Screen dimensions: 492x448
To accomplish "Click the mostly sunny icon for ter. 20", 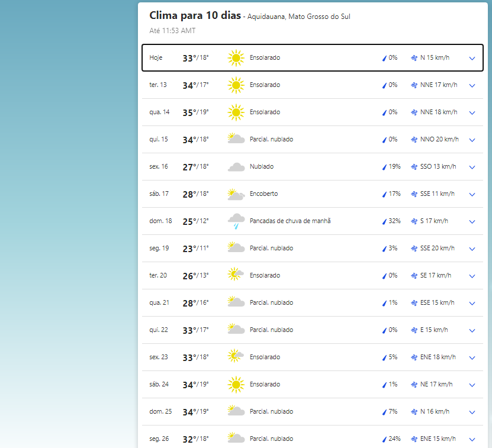I will [x=236, y=276].
